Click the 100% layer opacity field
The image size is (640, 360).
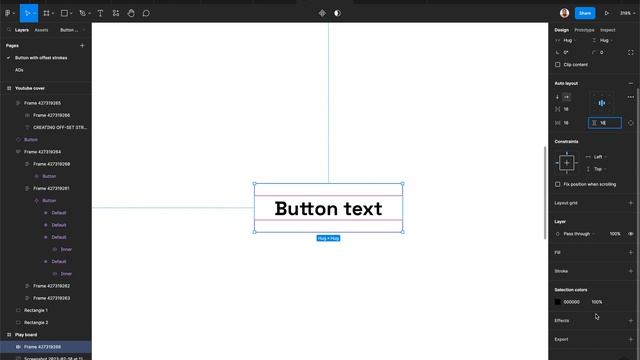[x=615, y=234]
